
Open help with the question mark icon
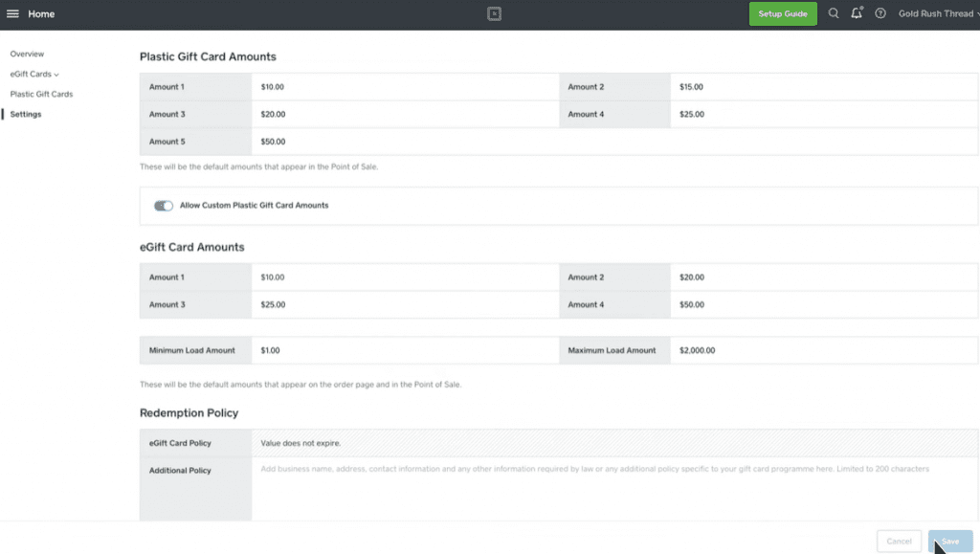coord(880,13)
